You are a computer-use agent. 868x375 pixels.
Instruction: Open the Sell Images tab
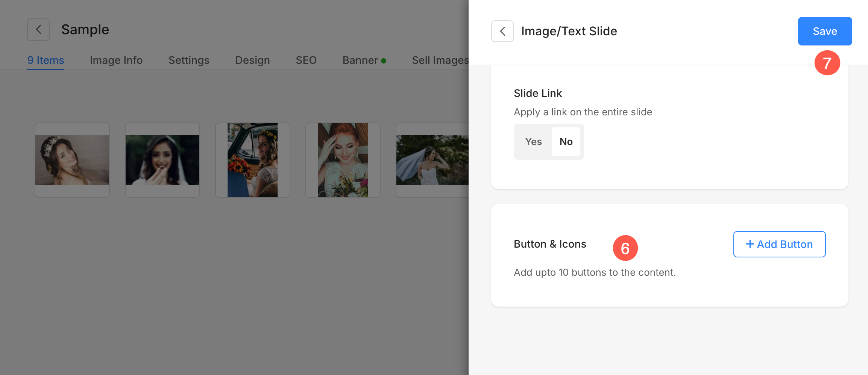tap(440, 60)
